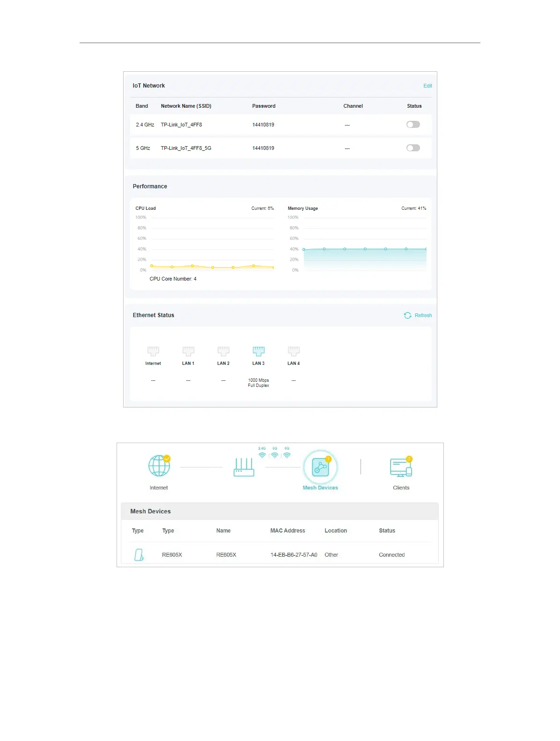Click the active LAN 3 port icon

(258, 351)
